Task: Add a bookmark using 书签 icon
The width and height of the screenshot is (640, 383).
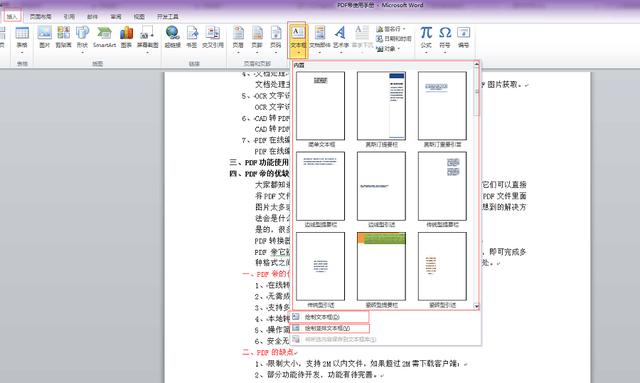Action: click(x=192, y=37)
